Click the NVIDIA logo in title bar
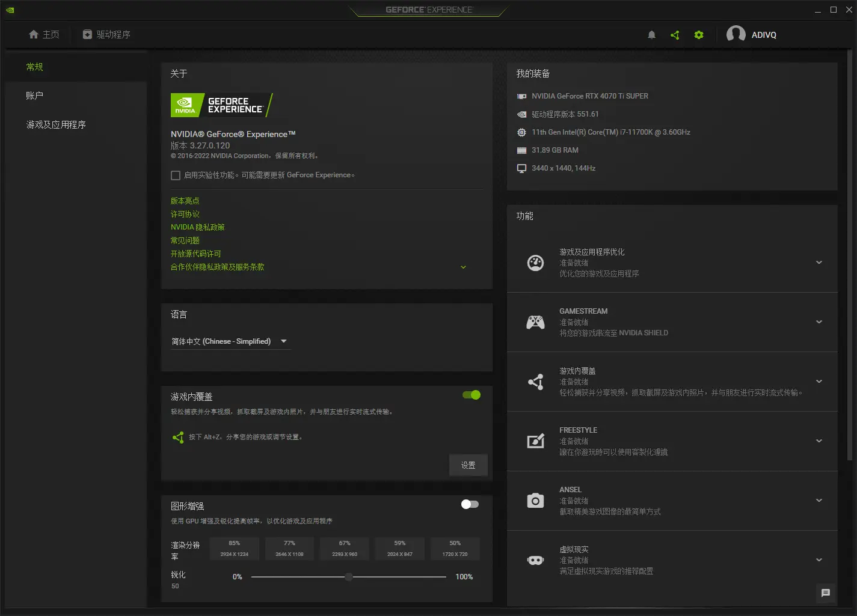This screenshot has height=616, width=857. coord(10,10)
